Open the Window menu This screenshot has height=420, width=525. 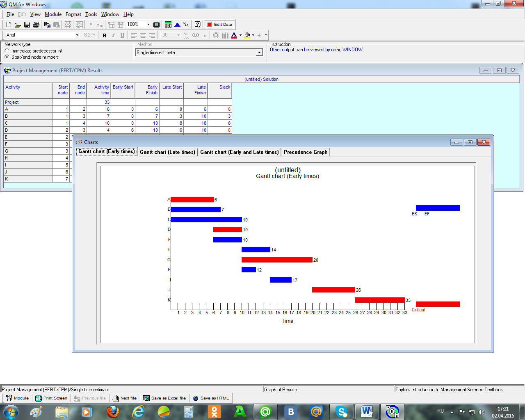click(110, 14)
